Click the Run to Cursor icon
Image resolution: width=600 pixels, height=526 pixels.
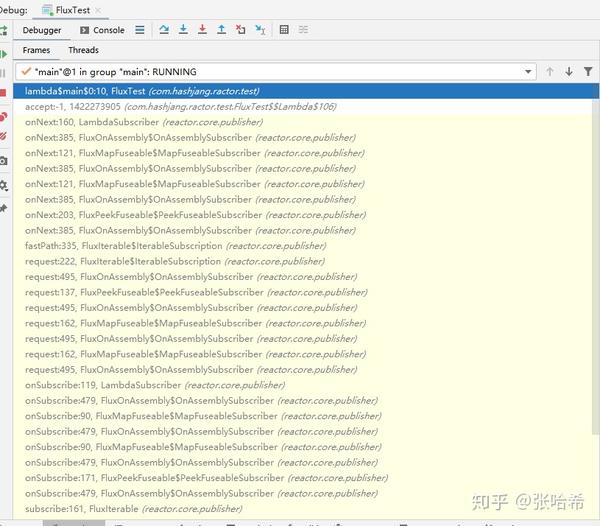(x=260, y=29)
